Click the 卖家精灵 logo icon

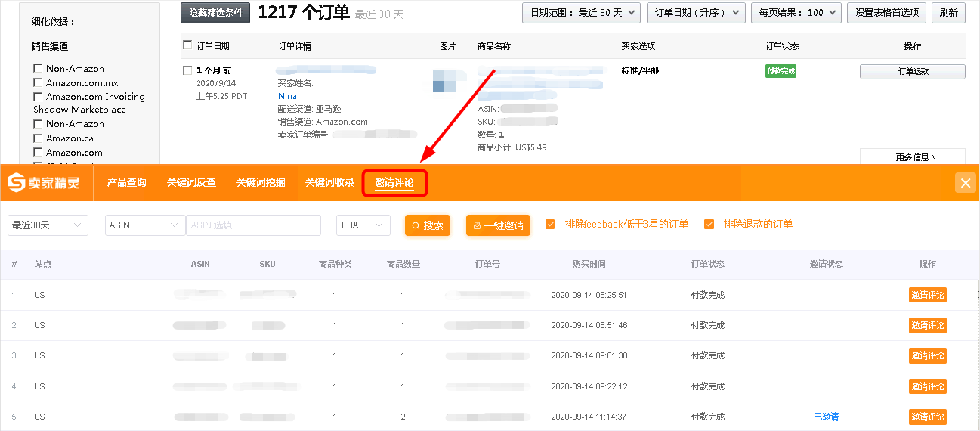16,182
